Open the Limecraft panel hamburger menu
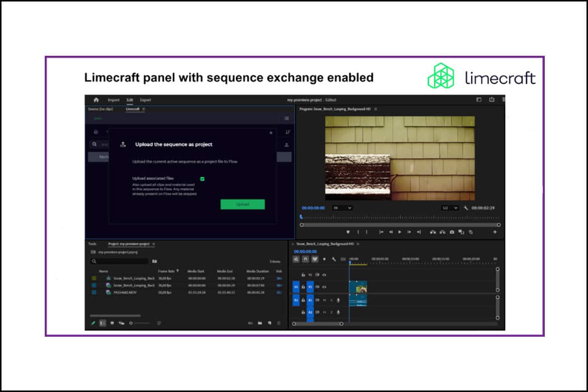Screen dimensions: 588x392 point(286,119)
